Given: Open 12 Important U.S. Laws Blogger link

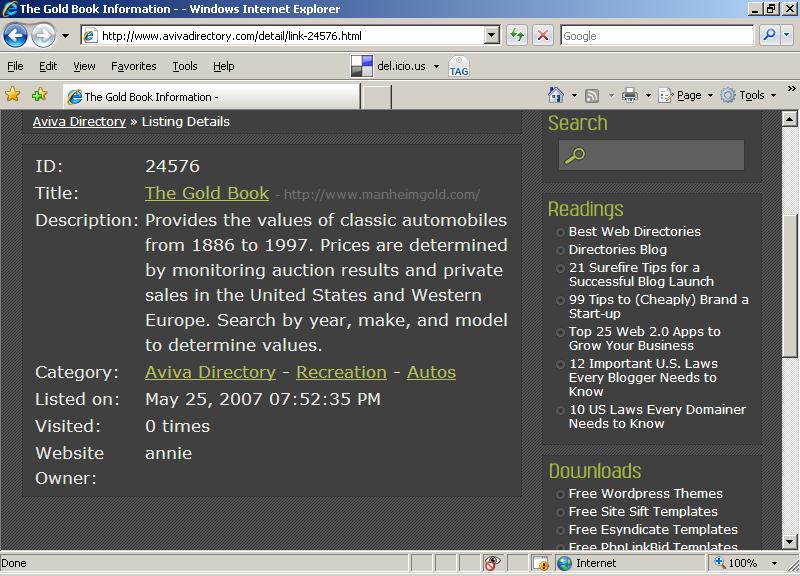Looking at the screenshot, I should 643,378.
